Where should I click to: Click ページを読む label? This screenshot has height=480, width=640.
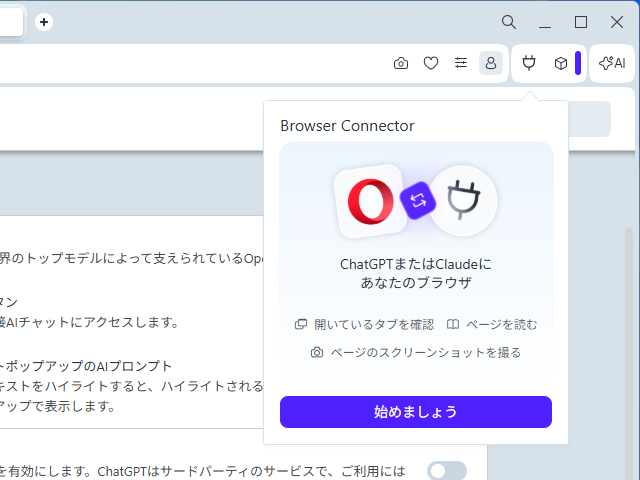492,324
